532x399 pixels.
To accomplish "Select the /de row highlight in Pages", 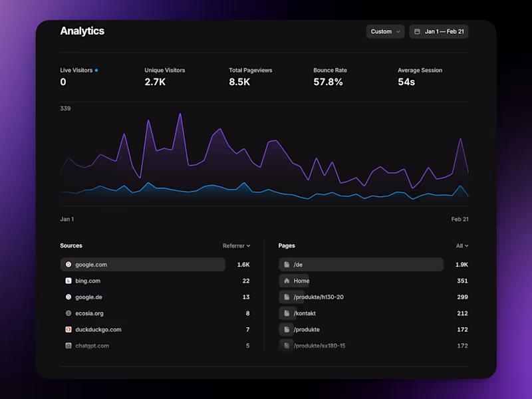I will pyautogui.click(x=360, y=264).
